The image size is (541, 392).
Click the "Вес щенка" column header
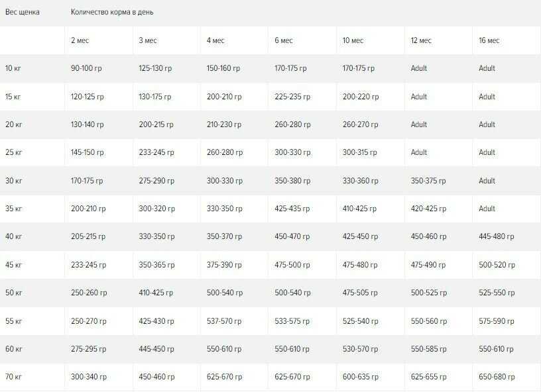23,12
